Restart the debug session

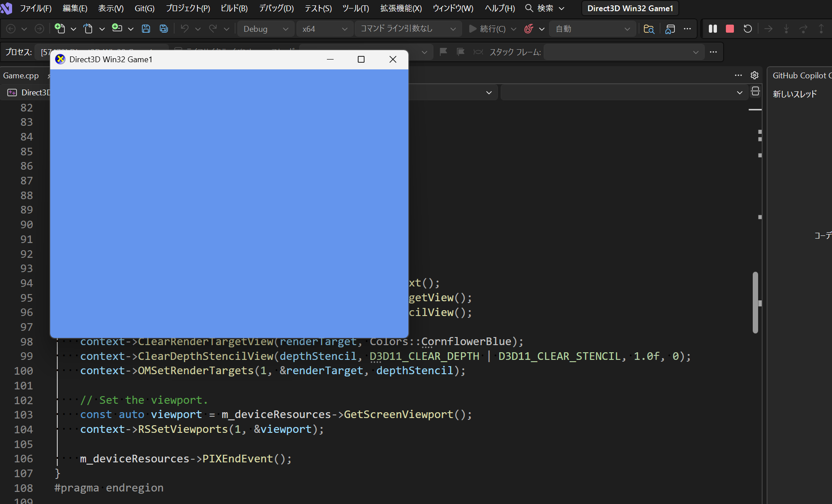click(x=748, y=29)
